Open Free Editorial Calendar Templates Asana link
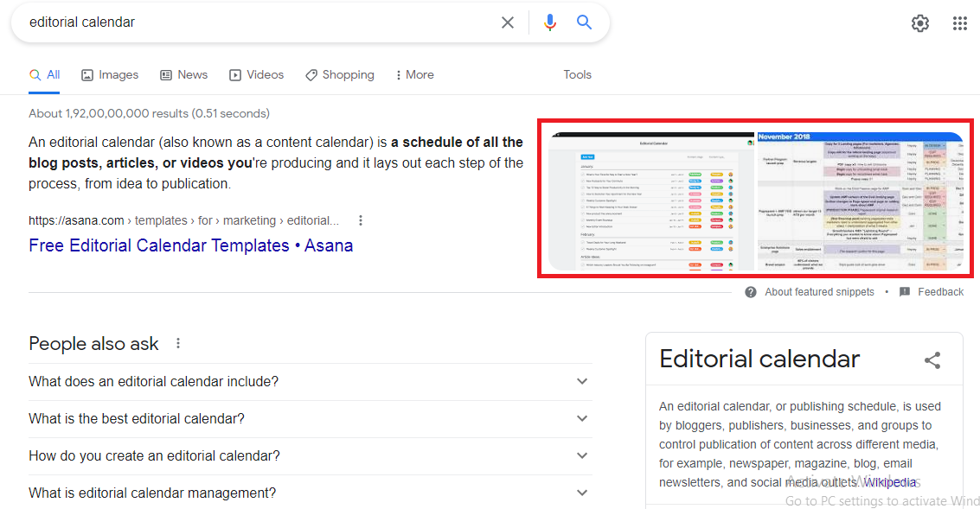980x509 pixels. (x=190, y=245)
